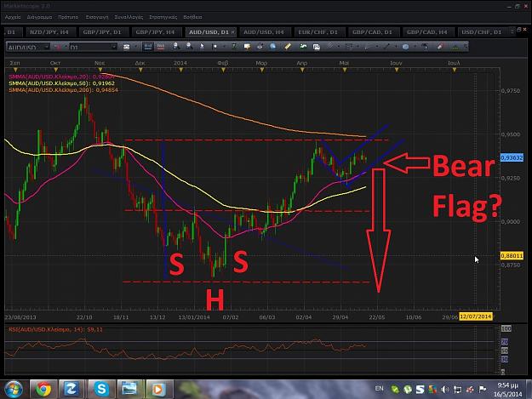Open the Στρατηγικές menu
The height and width of the screenshot is (399, 532).
(163, 17)
